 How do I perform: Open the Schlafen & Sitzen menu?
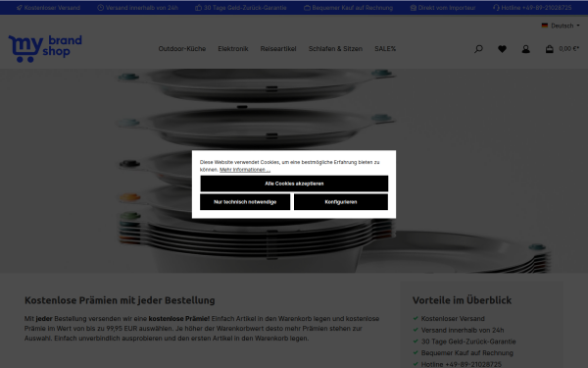tap(335, 49)
